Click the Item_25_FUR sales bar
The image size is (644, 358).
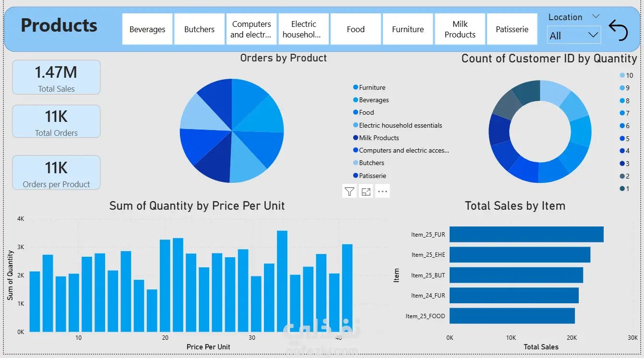coord(526,235)
